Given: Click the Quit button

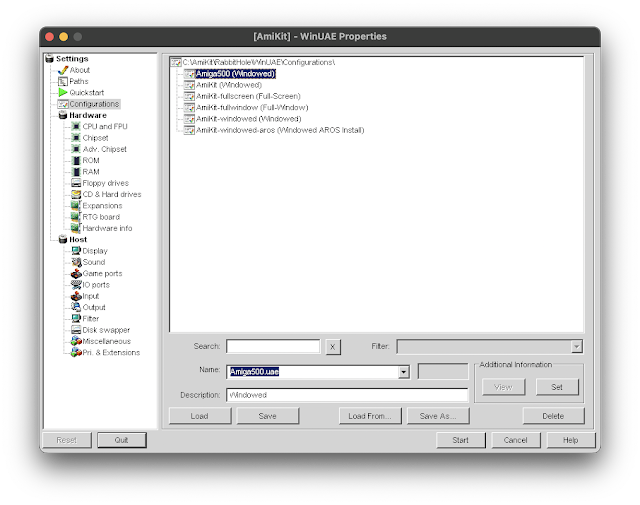Looking at the screenshot, I should pos(122,440).
